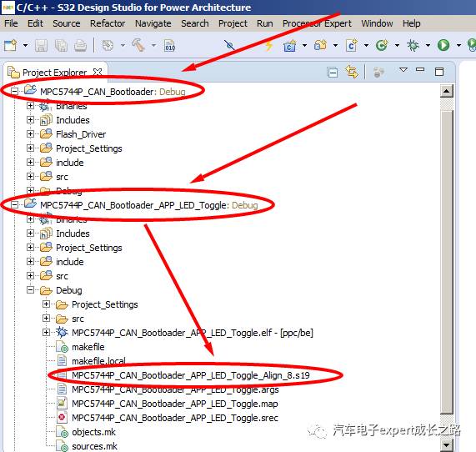476x452 pixels.
Task: Open the Project Explorer view menu triangle
Action: [403, 70]
